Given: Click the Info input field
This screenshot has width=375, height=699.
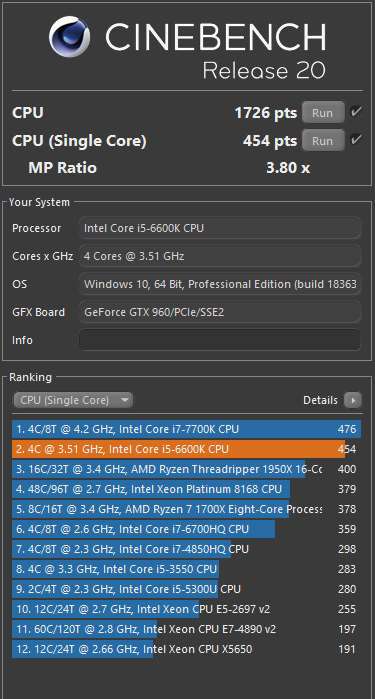Looking at the screenshot, I should [x=220, y=340].
